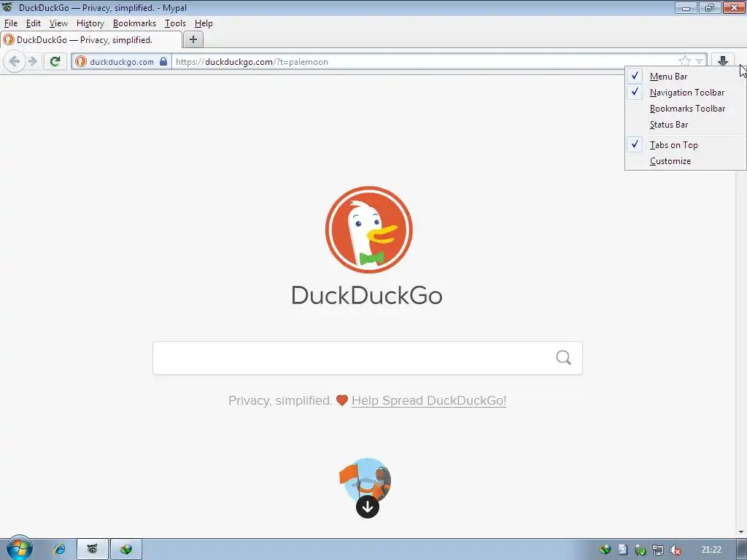Screen dimensions: 747x560
Task: Open the Downloads arrow button in the toolbar
Action: tap(723, 61)
